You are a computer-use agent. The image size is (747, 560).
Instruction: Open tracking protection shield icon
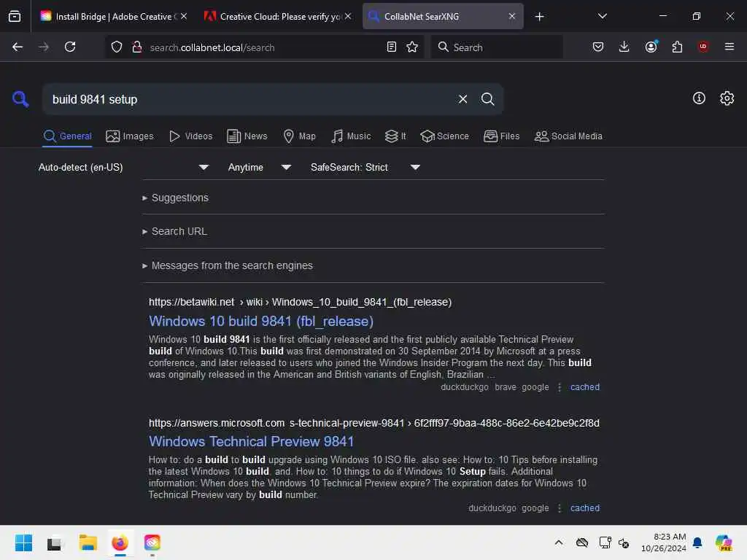[x=117, y=47]
